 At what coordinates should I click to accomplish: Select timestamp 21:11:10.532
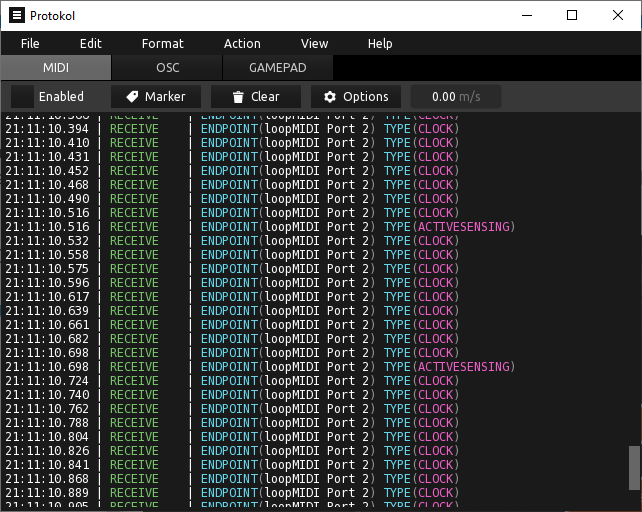point(47,240)
